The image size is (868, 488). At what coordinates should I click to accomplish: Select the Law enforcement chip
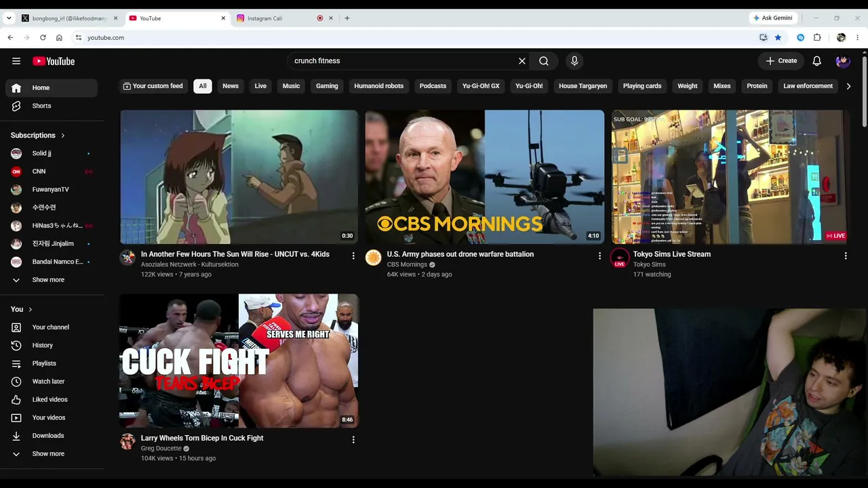click(808, 86)
